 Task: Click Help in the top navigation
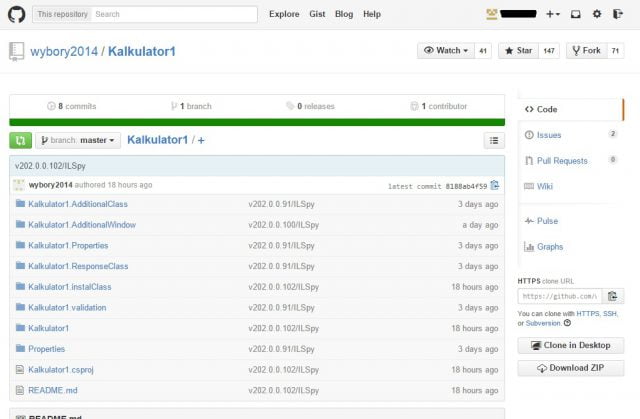pos(372,14)
